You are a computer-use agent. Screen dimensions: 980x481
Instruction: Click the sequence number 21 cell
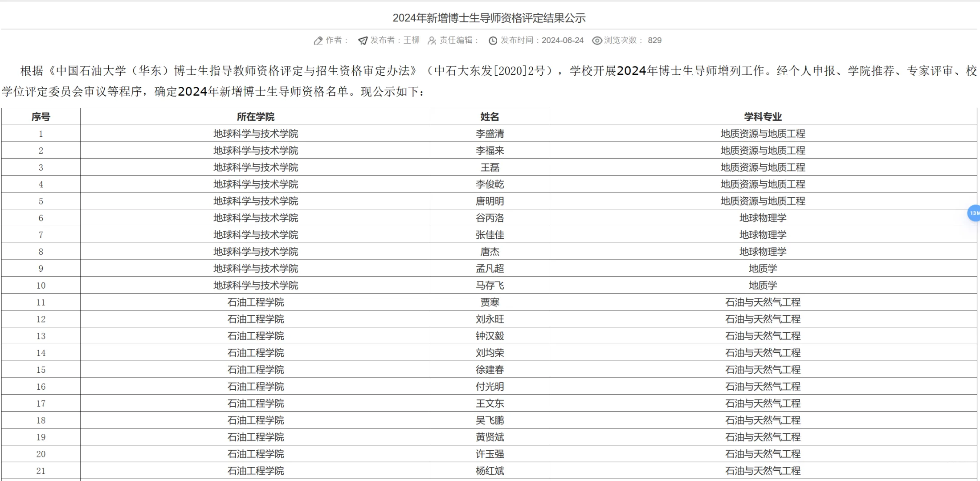point(41,471)
